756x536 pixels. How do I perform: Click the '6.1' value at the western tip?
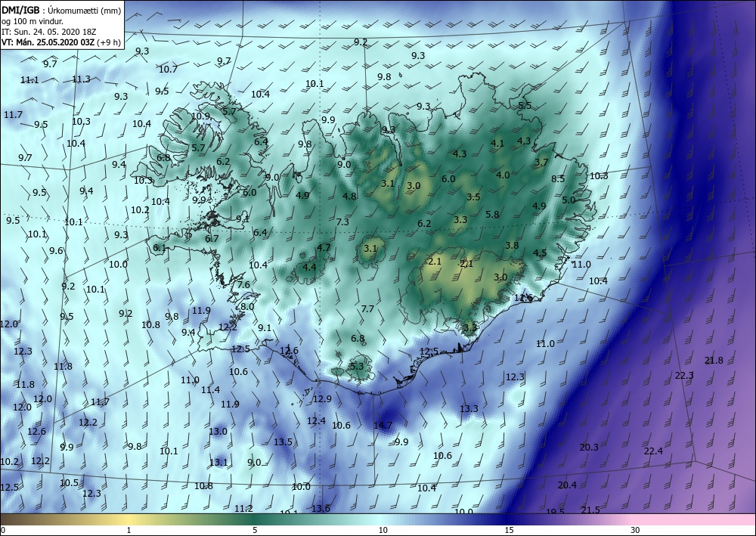159,248
